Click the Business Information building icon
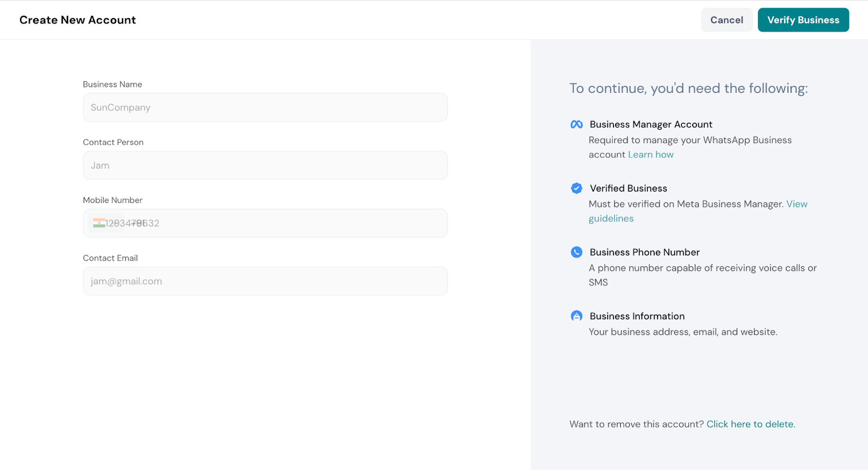This screenshot has width=868, height=470. pos(576,316)
